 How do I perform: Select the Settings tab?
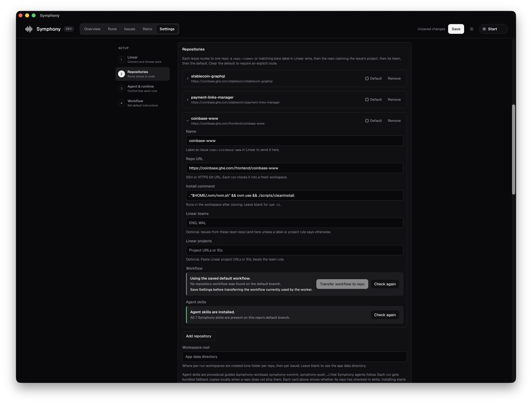(x=167, y=29)
